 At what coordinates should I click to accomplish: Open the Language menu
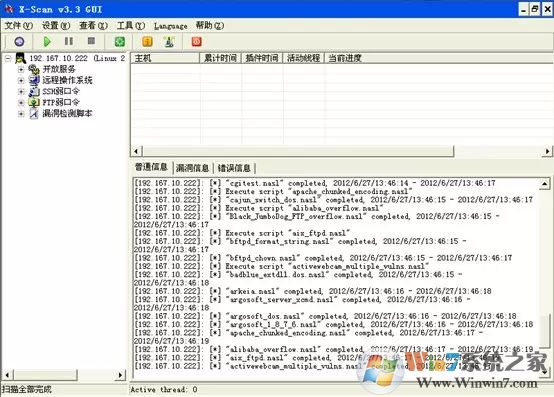pos(171,26)
